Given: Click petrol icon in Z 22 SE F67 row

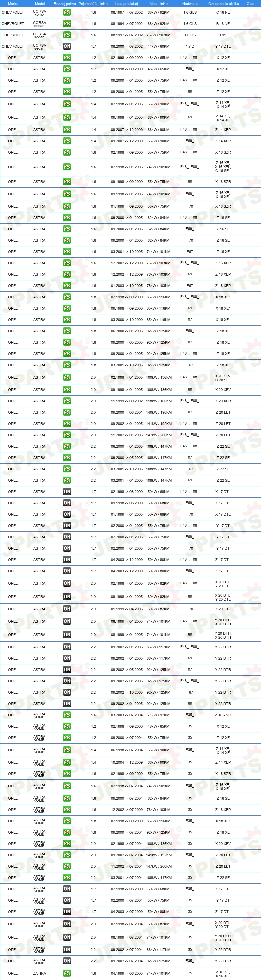Looking at the screenshot, I should [x=67, y=469].
